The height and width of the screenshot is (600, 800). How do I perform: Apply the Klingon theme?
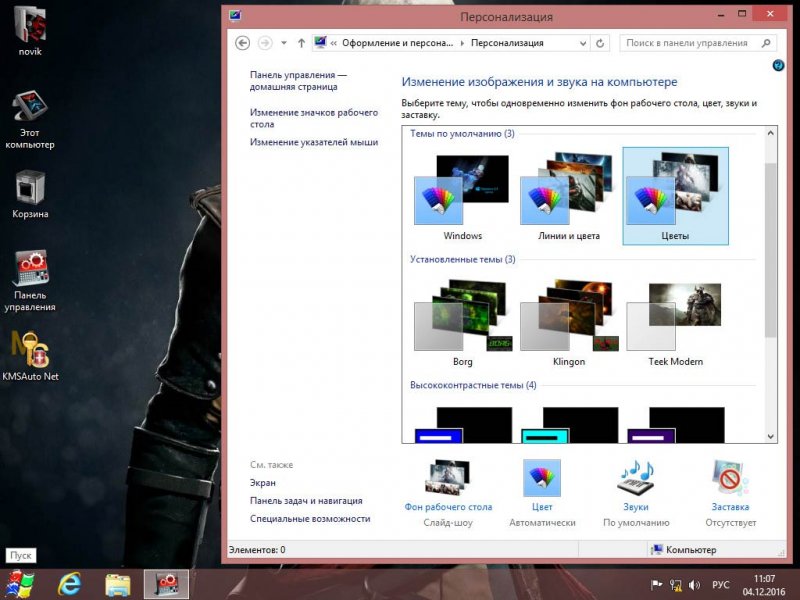568,321
